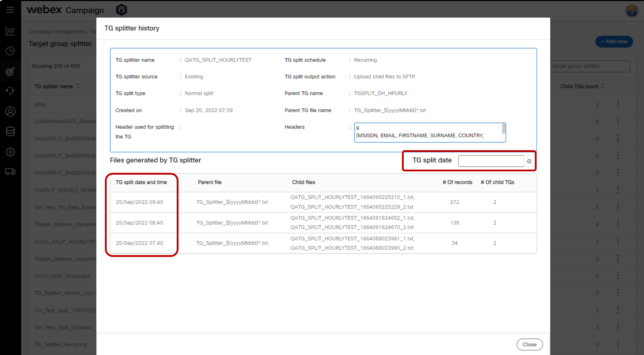Viewport: 644px width, 355px height.
Task: Open the user profile sidebar icon
Action: pos(10,111)
